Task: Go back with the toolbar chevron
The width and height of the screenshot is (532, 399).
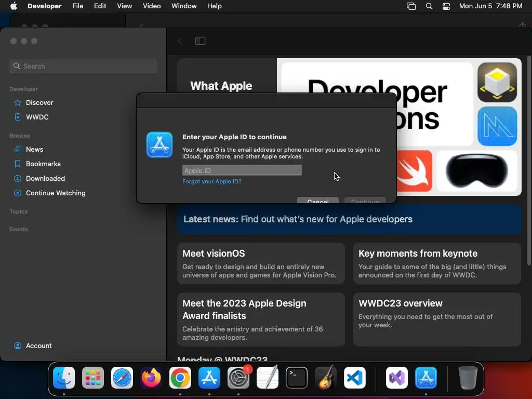Action: [x=180, y=41]
